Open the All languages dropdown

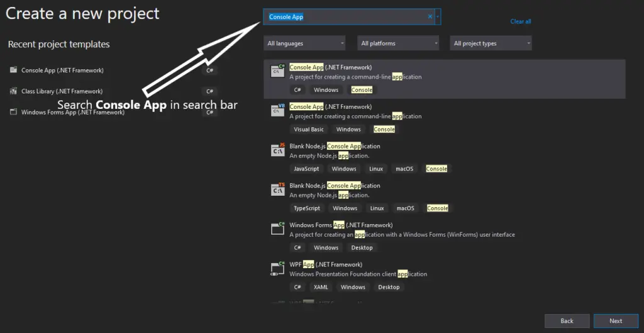tap(304, 43)
